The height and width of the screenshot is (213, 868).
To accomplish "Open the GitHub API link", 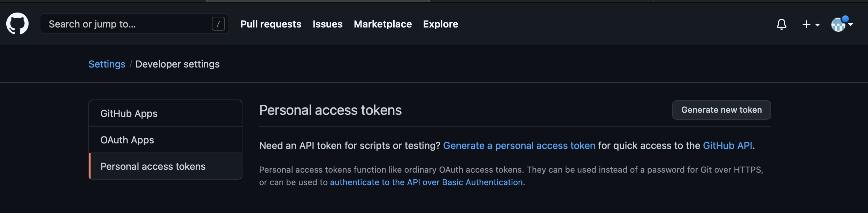I will pos(727,145).
